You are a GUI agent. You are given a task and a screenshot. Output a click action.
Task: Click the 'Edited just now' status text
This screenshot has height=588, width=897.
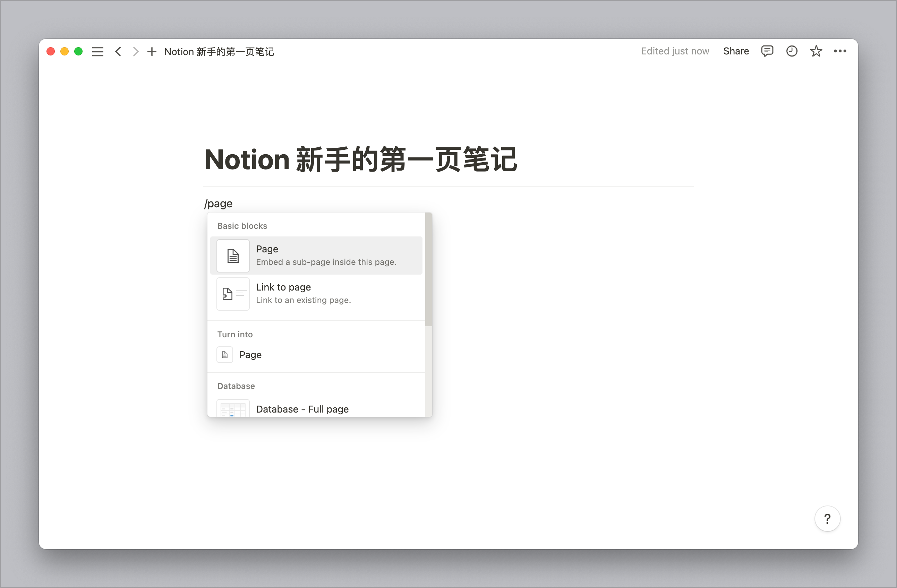(675, 51)
